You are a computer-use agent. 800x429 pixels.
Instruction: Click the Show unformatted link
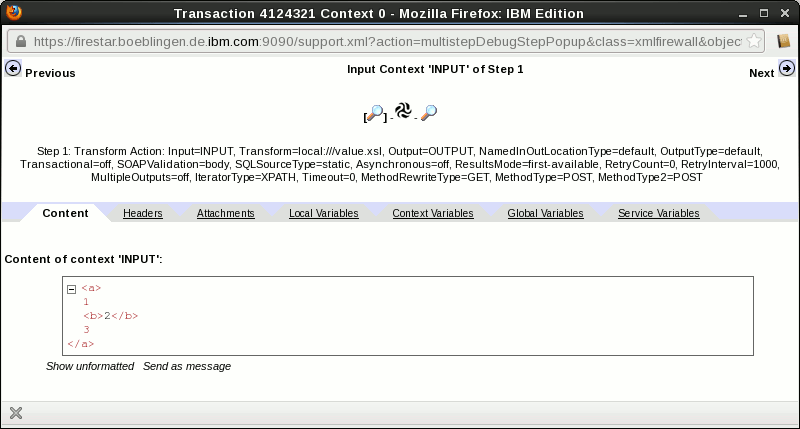tap(90, 366)
